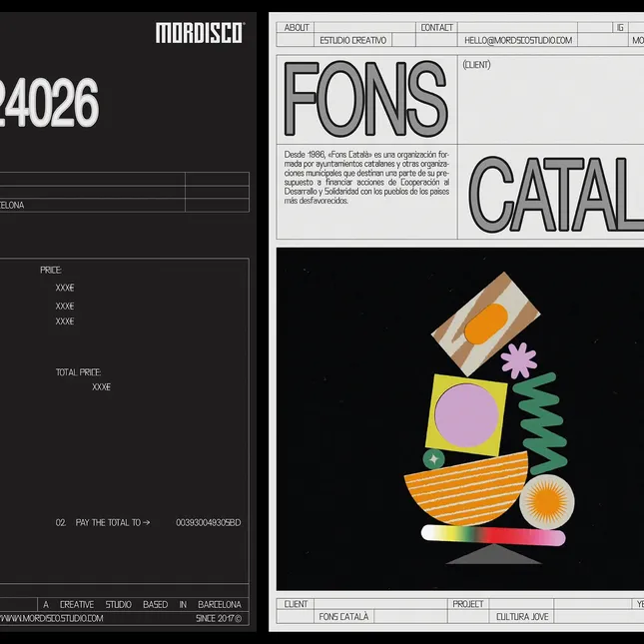Click the wood-textured rectangle shape

[485, 324]
